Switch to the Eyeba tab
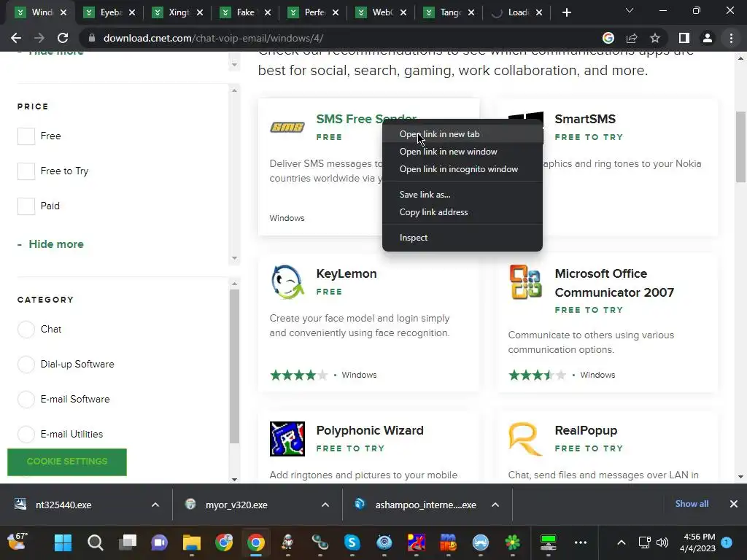 click(x=109, y=12)
